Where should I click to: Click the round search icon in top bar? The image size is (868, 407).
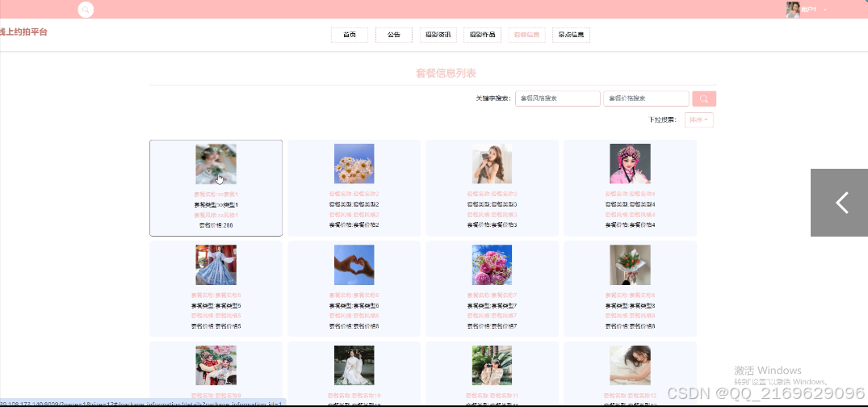click(x=86, y=10)
